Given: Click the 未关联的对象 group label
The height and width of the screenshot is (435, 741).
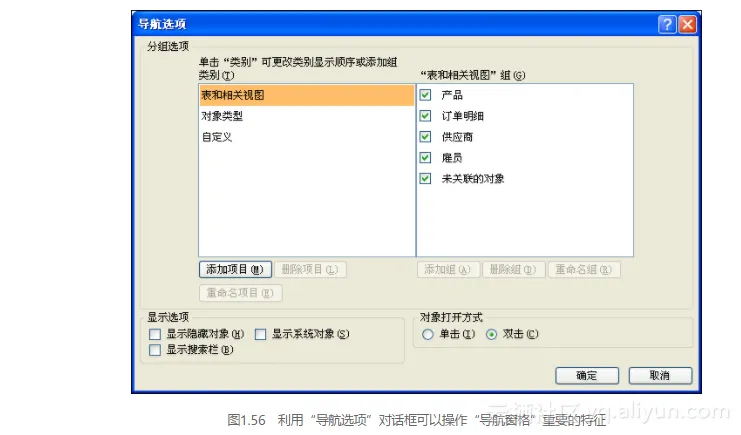Looking at the screenshot, I should 473,178.
